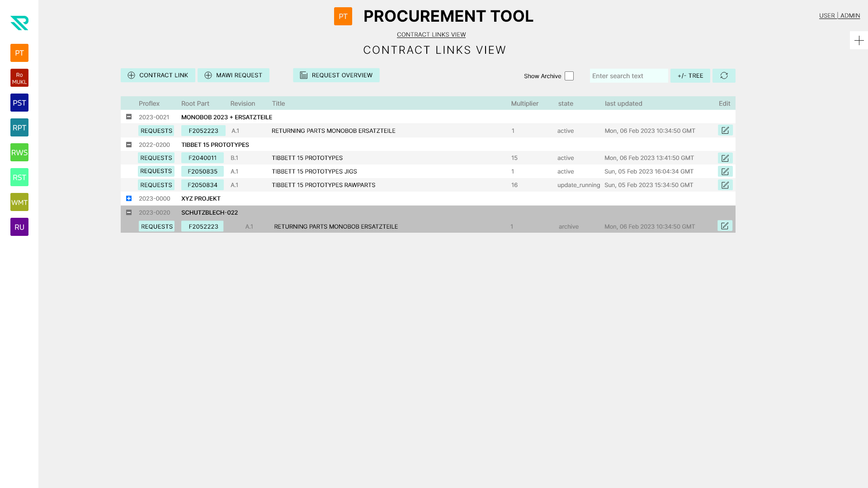Select the PST tool in the sidebar
The image size is (868, 488).
pyautogui.click(x=19, y=103)
